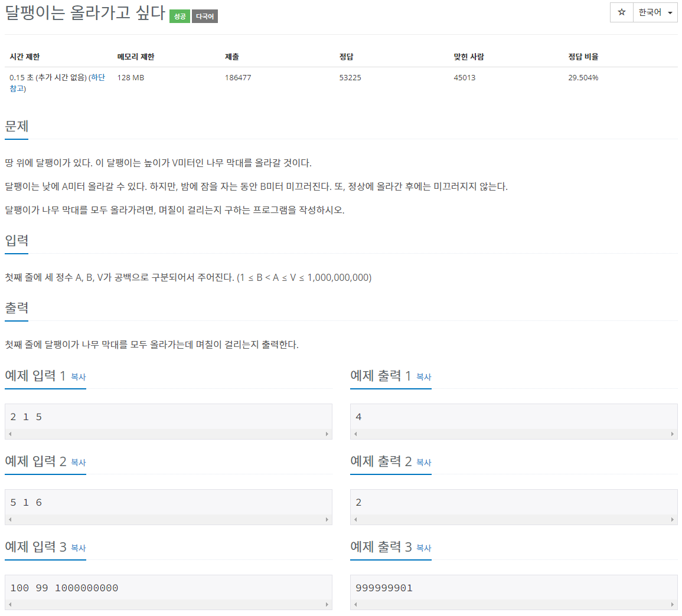
Task: Click the 출력 section heading
Action: [17, 308]
